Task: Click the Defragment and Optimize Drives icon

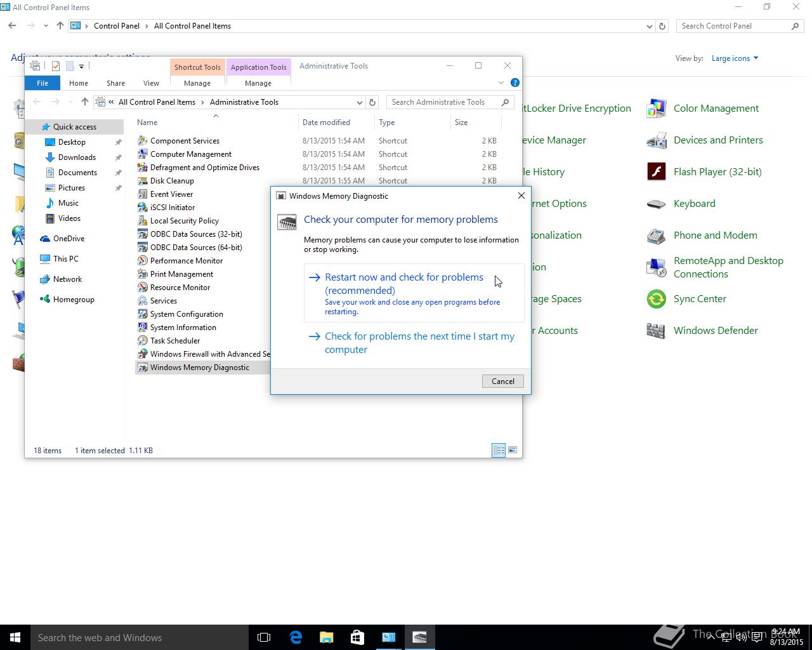Action: click(x=143, y=168)
